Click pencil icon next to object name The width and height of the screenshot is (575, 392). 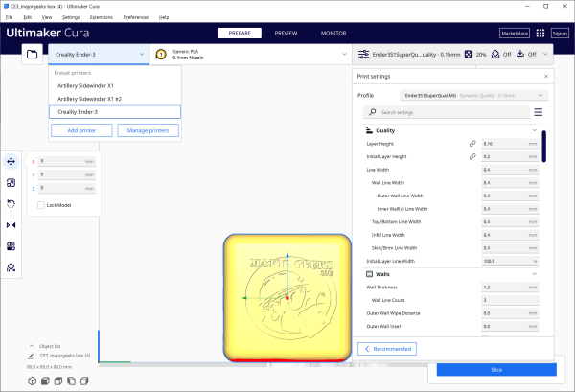tap(31, 356)
